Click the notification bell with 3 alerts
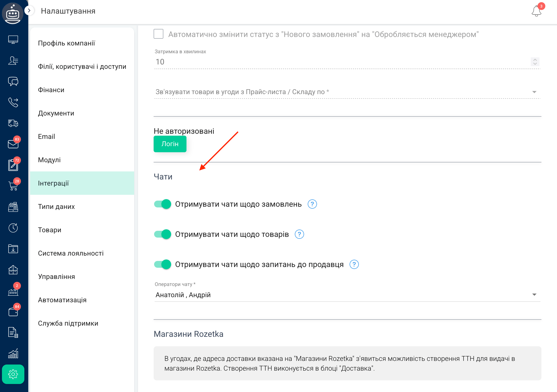557x392 pixels. click(x=536, y=11)
